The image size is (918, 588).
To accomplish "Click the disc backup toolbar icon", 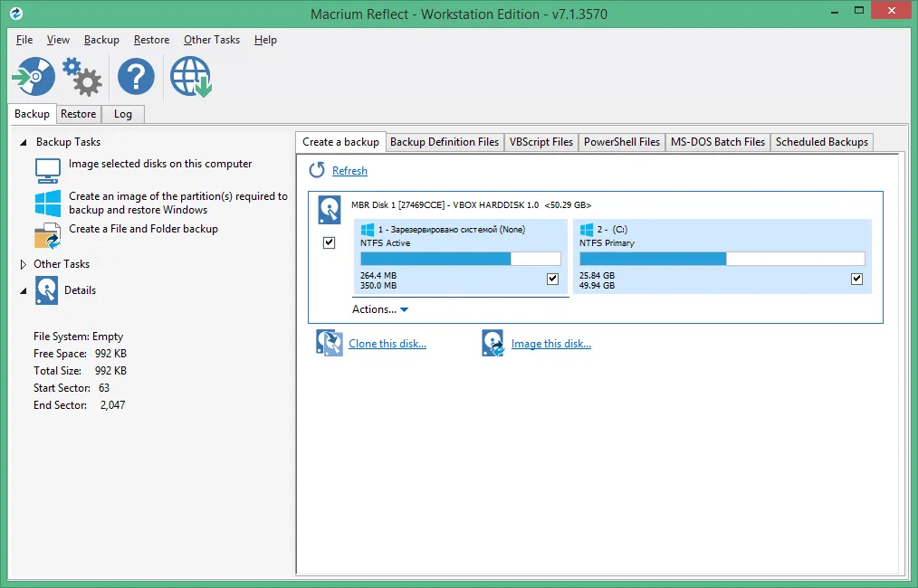I will tap(33, 76).
